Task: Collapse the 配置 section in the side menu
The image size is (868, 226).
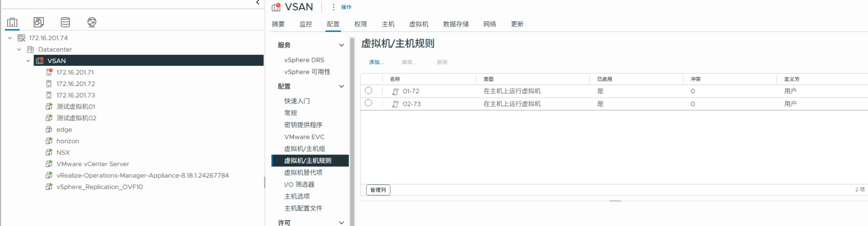Action: [341, 87]
